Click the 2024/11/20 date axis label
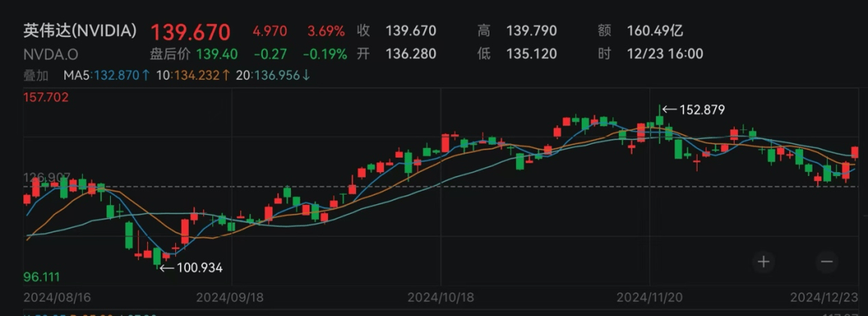The image size is (868, 316). (650, 298)
